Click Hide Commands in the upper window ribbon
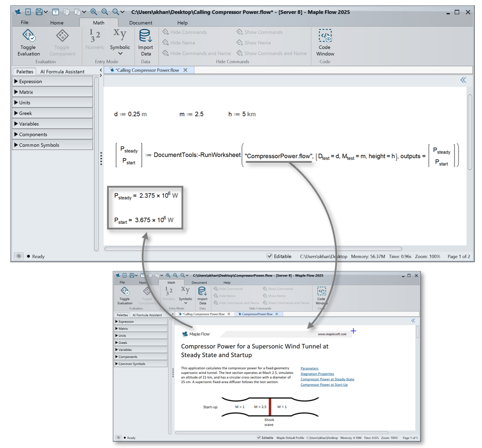This screenshot has width=482, height=448. pyautogui.click(x=185, y=32)
